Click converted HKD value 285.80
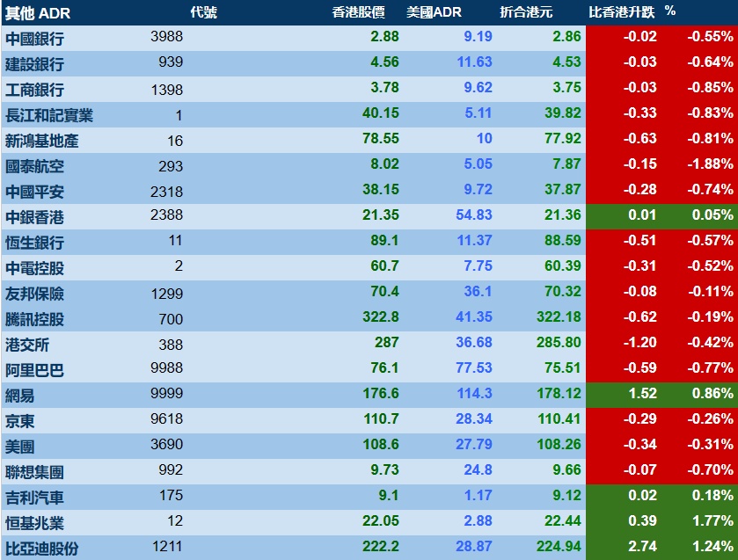Screen dimensions: 738x560 559,342
